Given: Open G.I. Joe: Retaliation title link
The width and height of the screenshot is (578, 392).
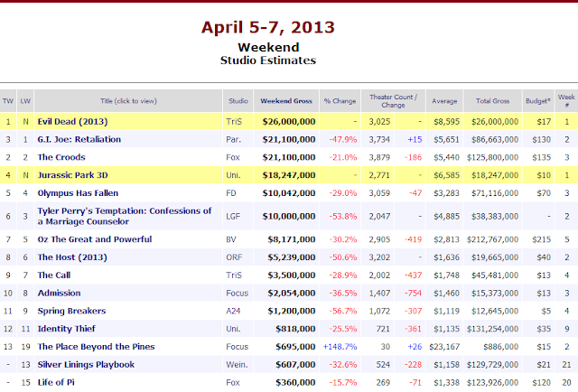Looking at the screenshot, I should click(x=79, y=139).
